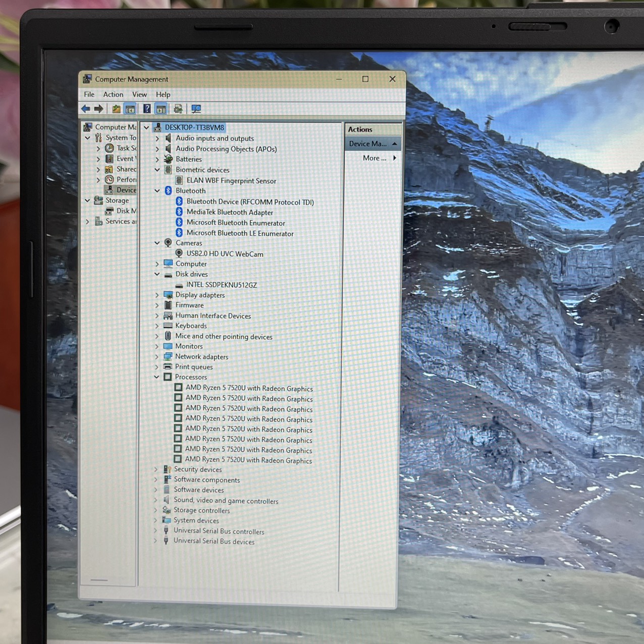Click the Scan for hardware changes monitor icon
Viewport: 644px width, 644px height.
[x=196, y=109]
